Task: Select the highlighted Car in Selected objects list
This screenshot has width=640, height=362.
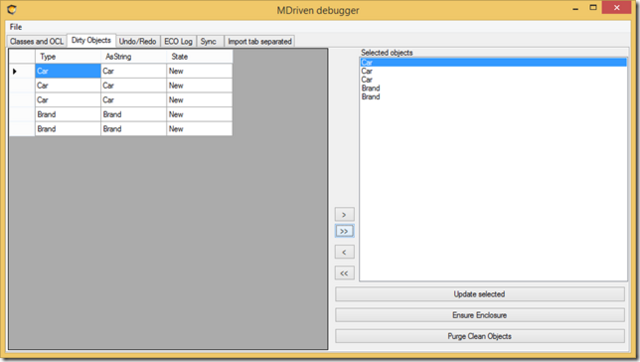Action: pos(493,62)
